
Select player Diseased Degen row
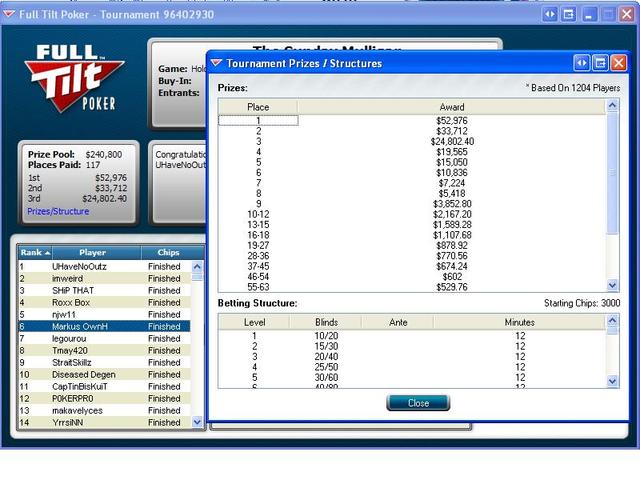coord(104,374)
